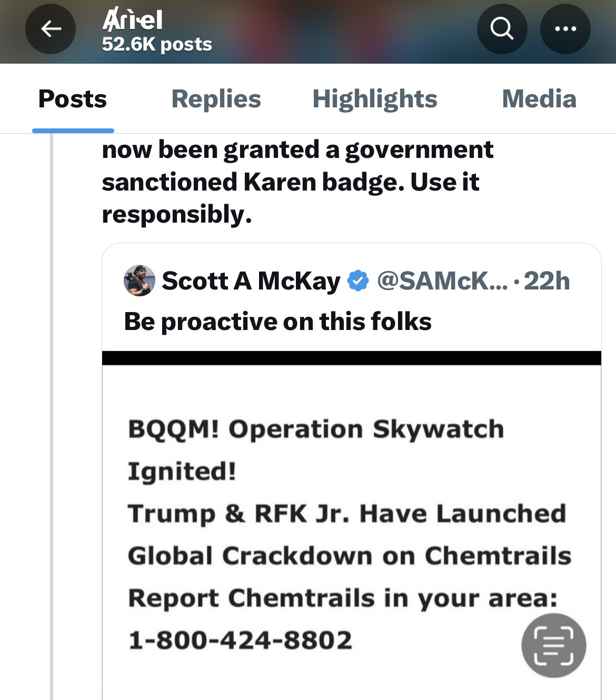Tap the back arrow button
Image resolution: width=616 pixels, height=700 pixels.
pos(51,28)
